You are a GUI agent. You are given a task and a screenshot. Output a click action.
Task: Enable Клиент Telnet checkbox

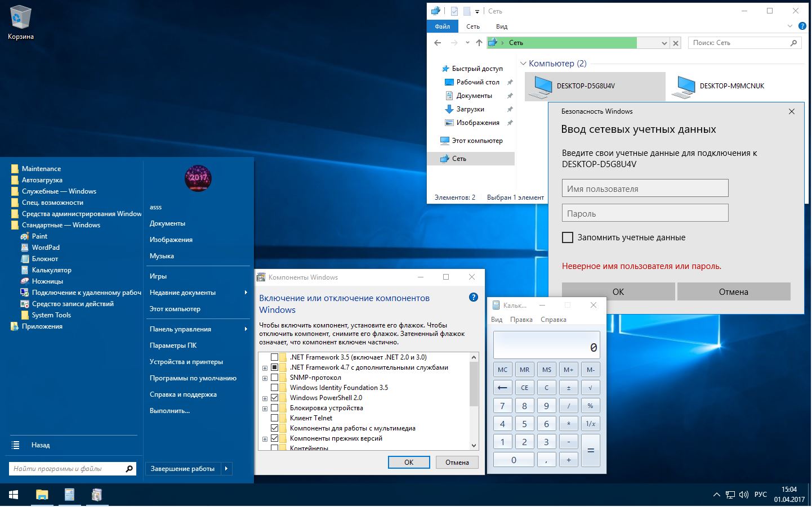click(x=275, y=418)
